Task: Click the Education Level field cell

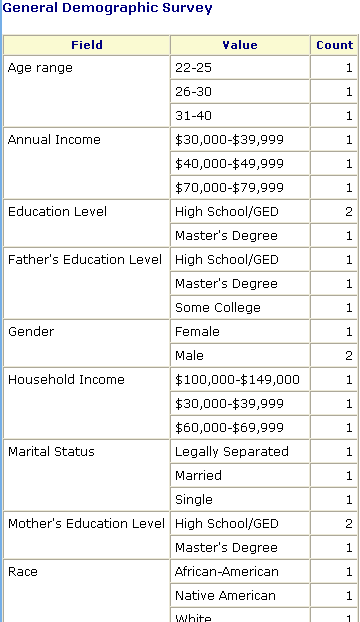Action: pos(87,223)
